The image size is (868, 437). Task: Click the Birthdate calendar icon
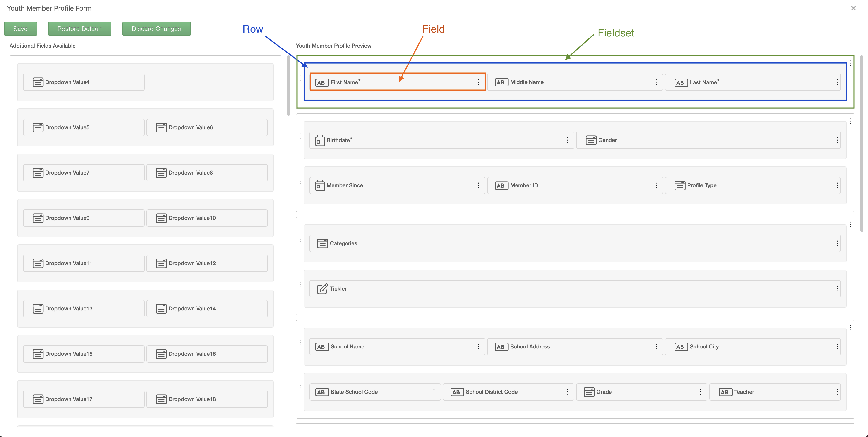tap(320, 141)
